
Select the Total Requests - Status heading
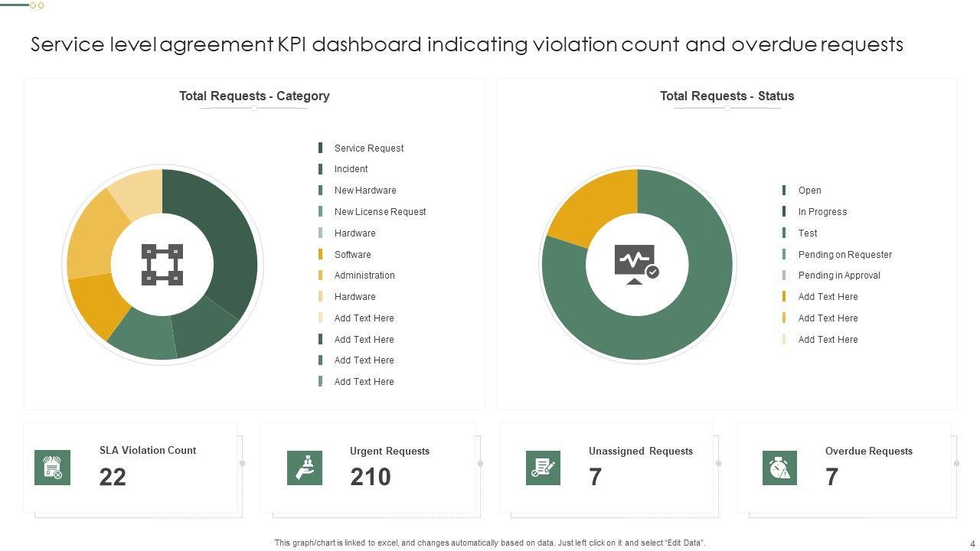727,96
